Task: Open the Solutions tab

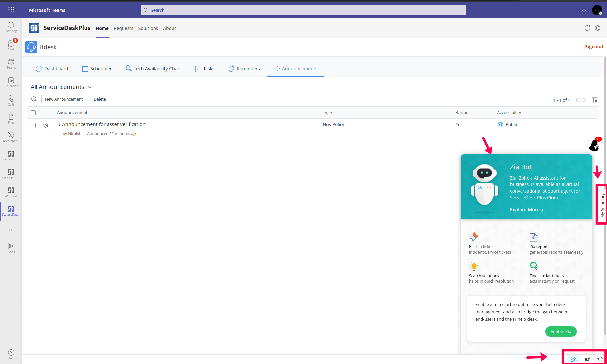Action: pos(148,28)
